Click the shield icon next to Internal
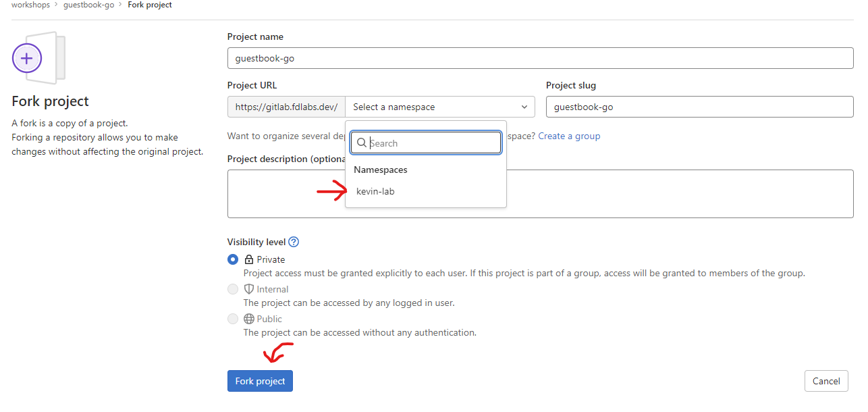Image resolution: width=868 pixels, height=412 pixels. pyautogui.click(x=249, y=289)
